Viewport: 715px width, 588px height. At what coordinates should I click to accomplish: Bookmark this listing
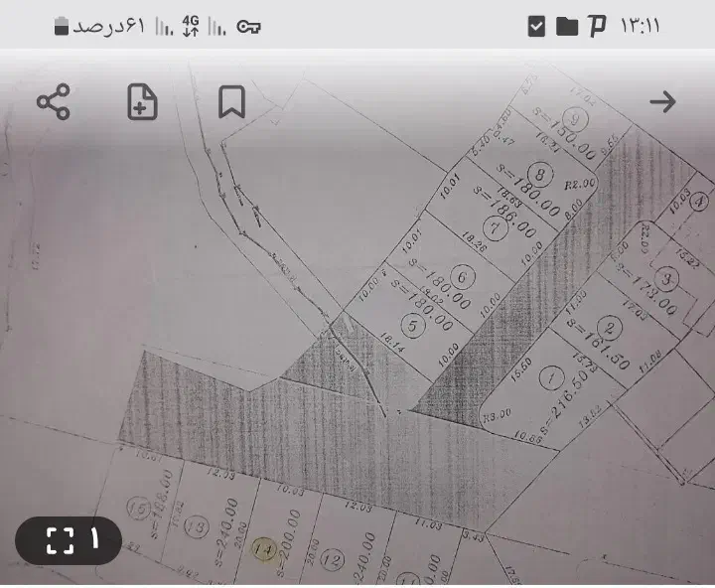[x=232, y=101]
